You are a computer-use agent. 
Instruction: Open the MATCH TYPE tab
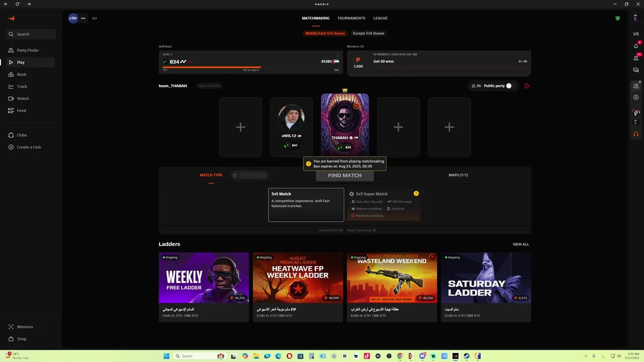point(211,175)
